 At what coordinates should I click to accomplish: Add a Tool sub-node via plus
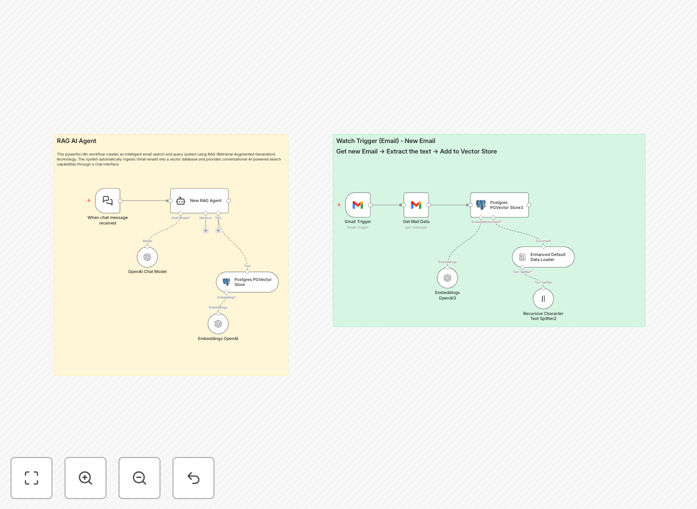[218, 230]
